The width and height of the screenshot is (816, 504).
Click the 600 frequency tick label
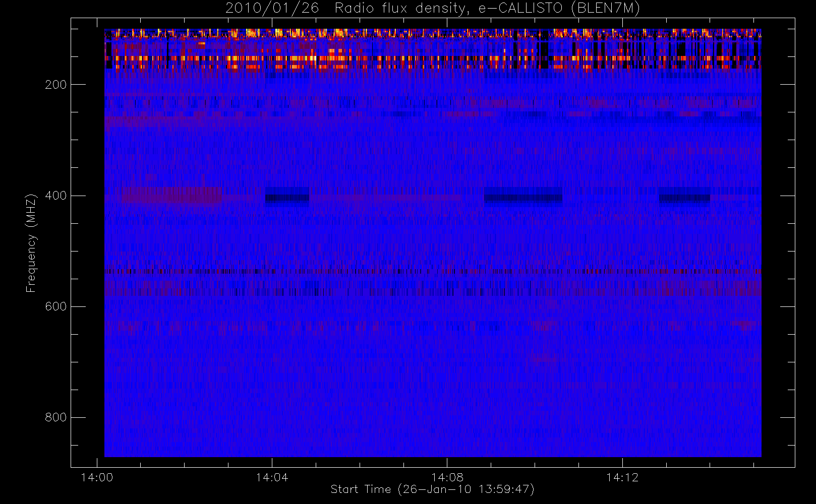(x=56, y=306)
